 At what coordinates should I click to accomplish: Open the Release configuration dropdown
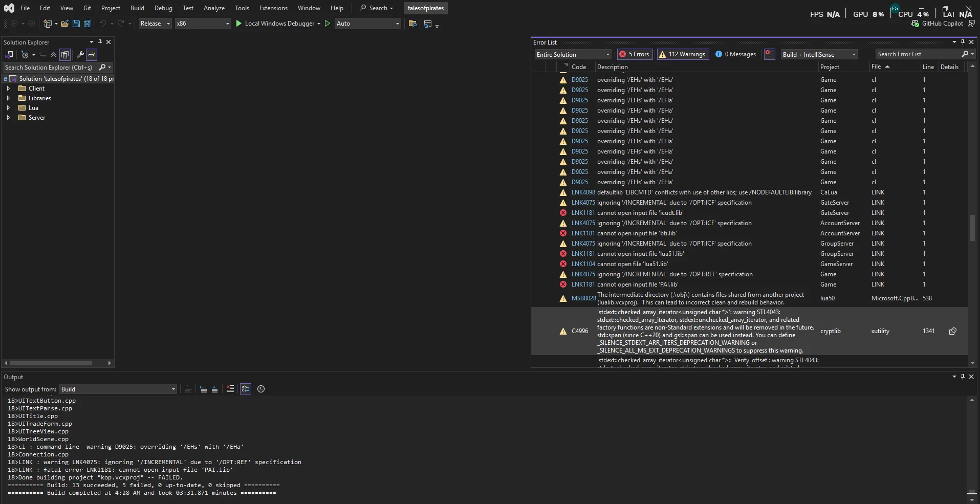(x=155, y=24)
